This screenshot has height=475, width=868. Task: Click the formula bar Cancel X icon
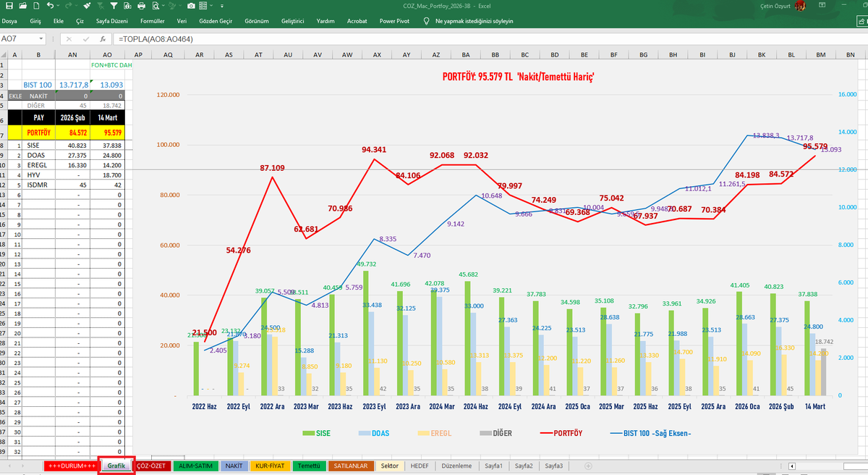[x=69, y=39]
